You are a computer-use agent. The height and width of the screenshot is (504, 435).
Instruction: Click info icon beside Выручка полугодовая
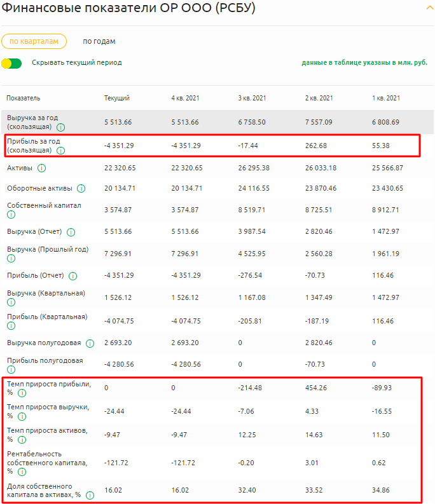(89, 343)
